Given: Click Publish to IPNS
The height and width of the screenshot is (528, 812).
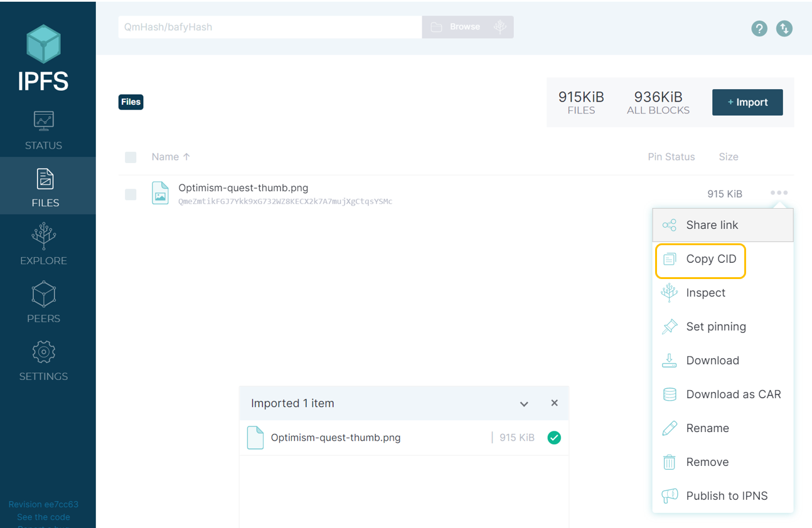Looking at the screenshot, I should [726, 496].
